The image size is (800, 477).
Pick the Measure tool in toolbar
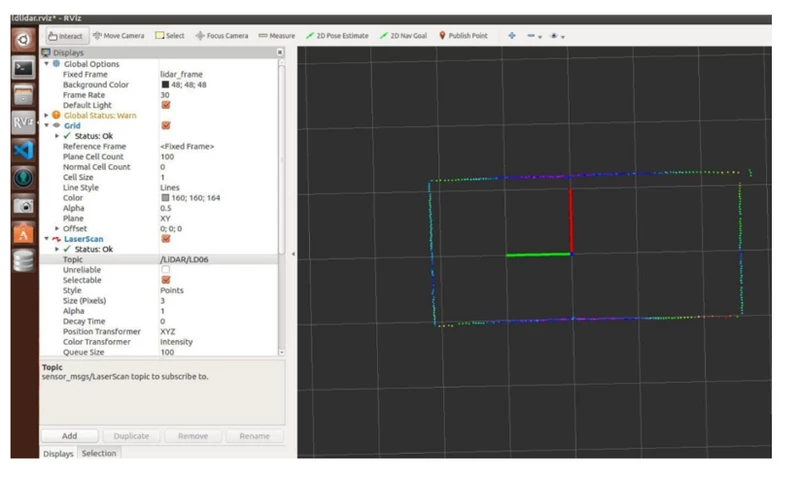(276, 36)
